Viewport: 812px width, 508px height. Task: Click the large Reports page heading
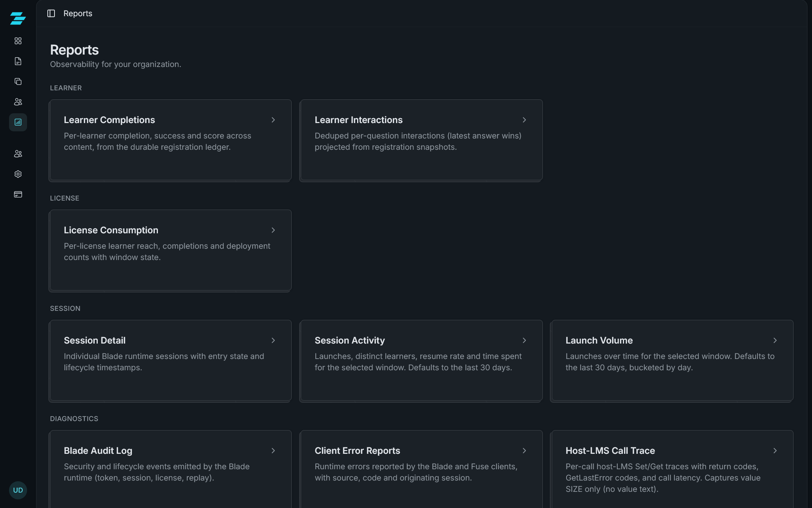[74, 50]
